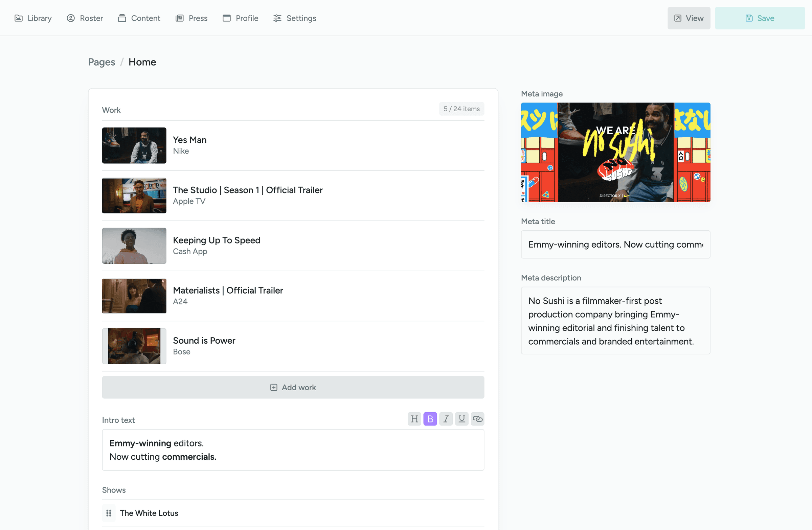The image size is (812, 530).
Task: Go back to Pages breadcrumb
Action: 102,62
